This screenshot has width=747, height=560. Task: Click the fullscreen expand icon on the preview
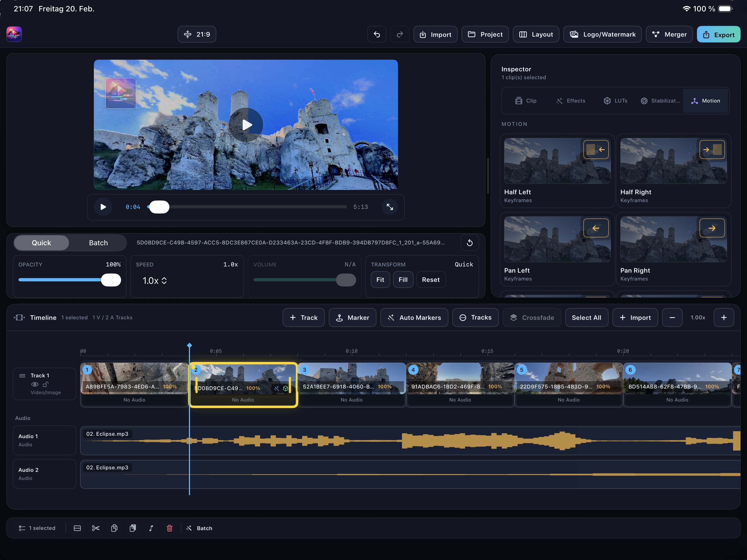click(390, 207)
